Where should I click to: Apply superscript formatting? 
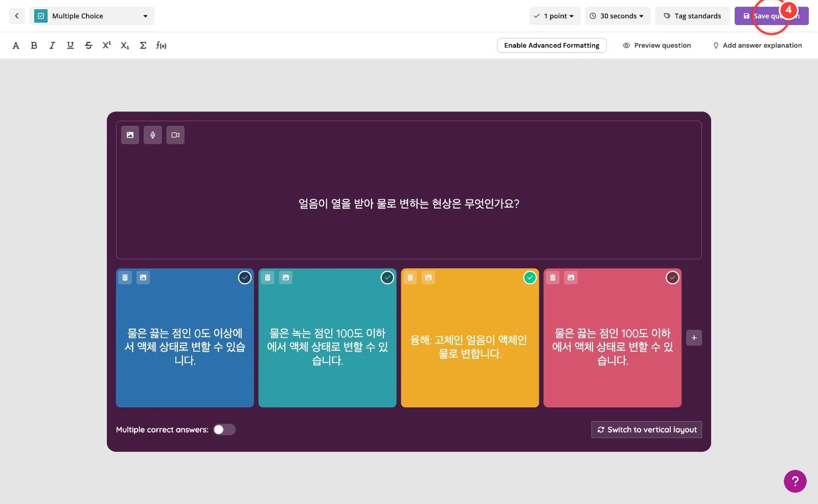click(106, 45)
